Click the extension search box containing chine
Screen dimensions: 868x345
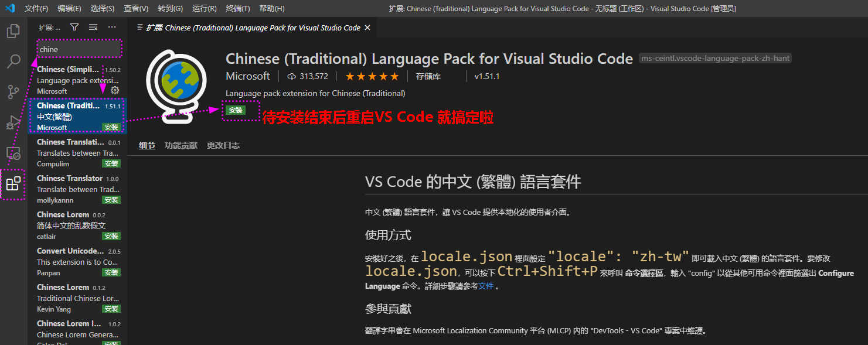(x=79, y=49)
